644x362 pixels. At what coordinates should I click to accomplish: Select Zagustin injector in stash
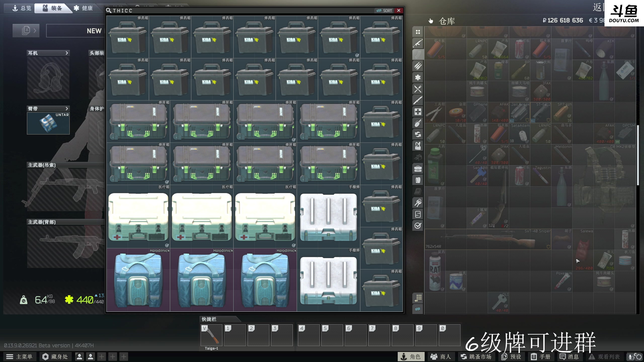tap(541, 176)
